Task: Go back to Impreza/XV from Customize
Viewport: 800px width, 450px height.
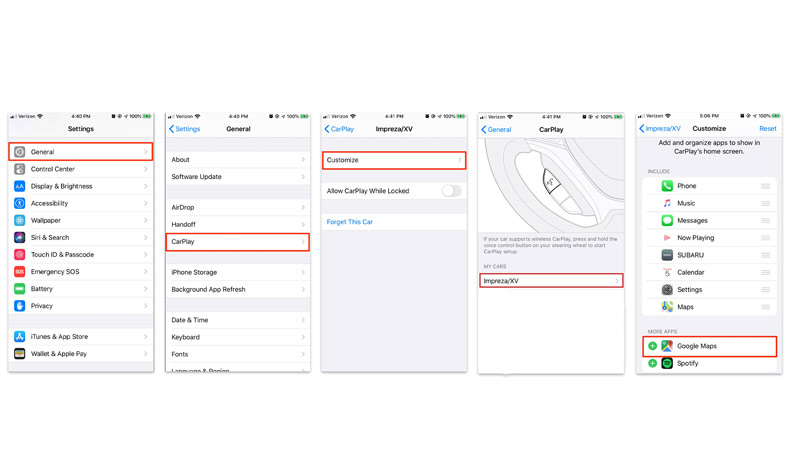Action: click(x=660, y=129)
